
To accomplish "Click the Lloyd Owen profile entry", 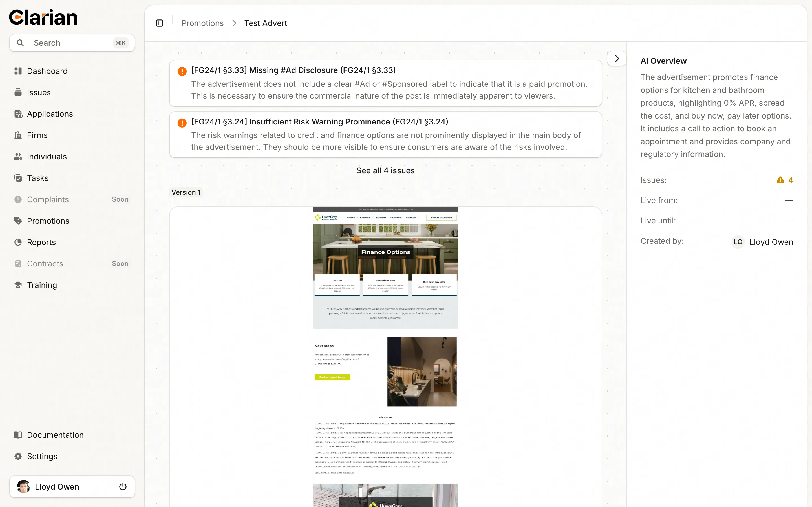I will pos(56,486).
